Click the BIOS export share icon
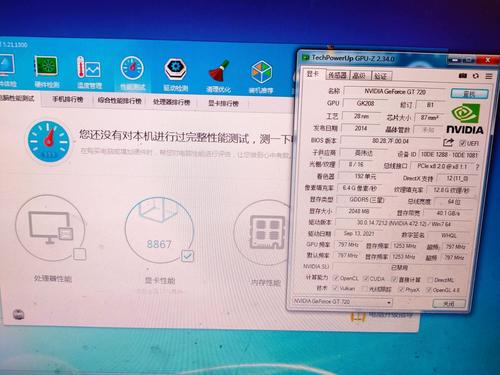This screenshot has height=375, width=500. [x=449, y=142]
